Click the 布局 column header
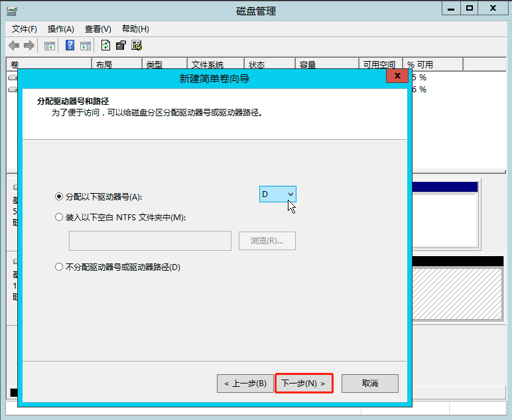This screenshot has height=420, width=512. click(117, 64)
